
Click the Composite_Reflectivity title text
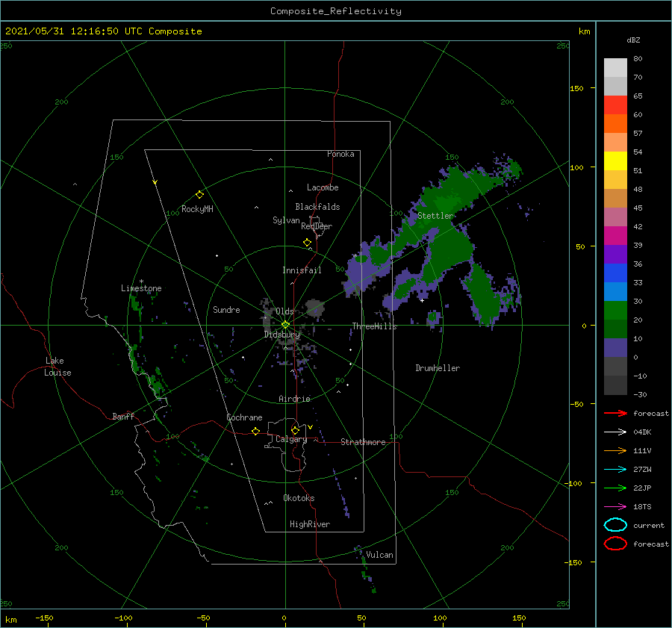coord(336,11)
